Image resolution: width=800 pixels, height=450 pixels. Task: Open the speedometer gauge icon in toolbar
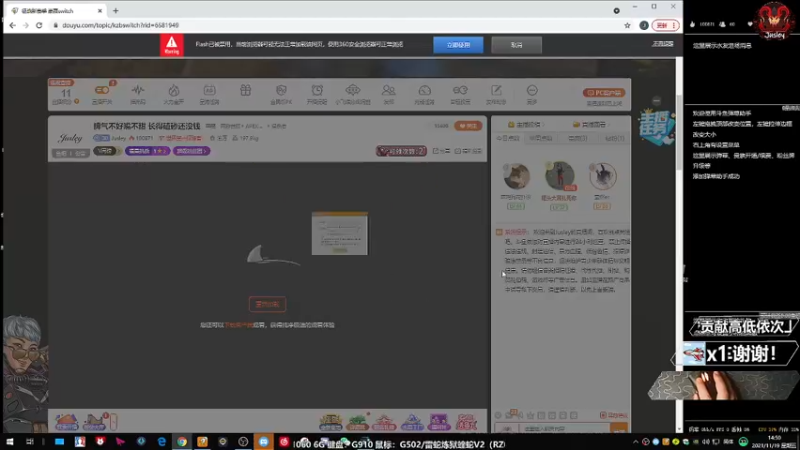tap(424, 90)
